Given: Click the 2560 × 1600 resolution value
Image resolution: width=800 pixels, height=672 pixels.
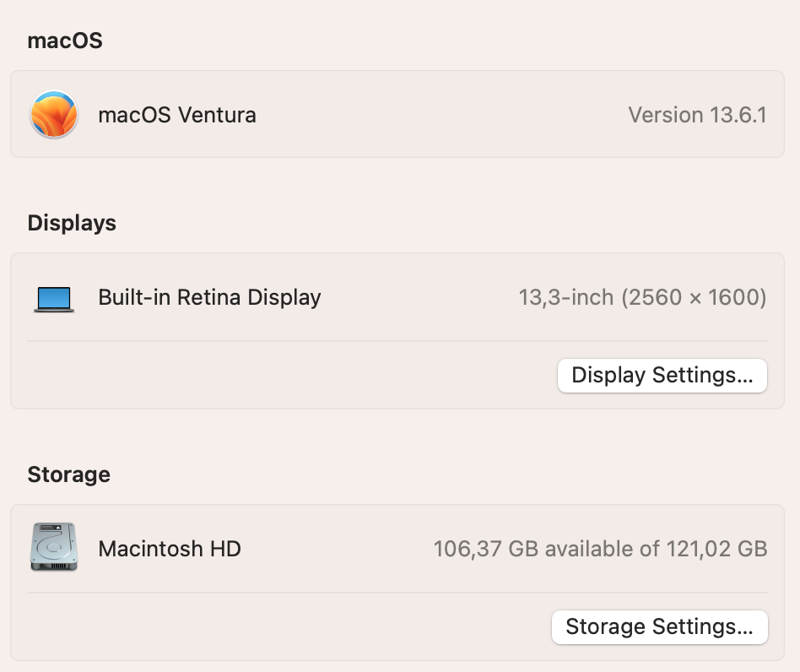Looking at the screenshot, I should [694, 297].
